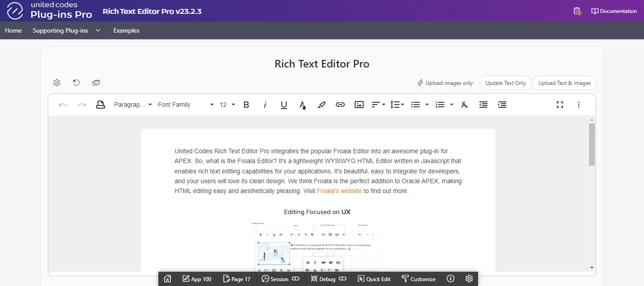Open the font size 12 dropdown
Viewport: 644px width, 286px height.
coord(227,105)
